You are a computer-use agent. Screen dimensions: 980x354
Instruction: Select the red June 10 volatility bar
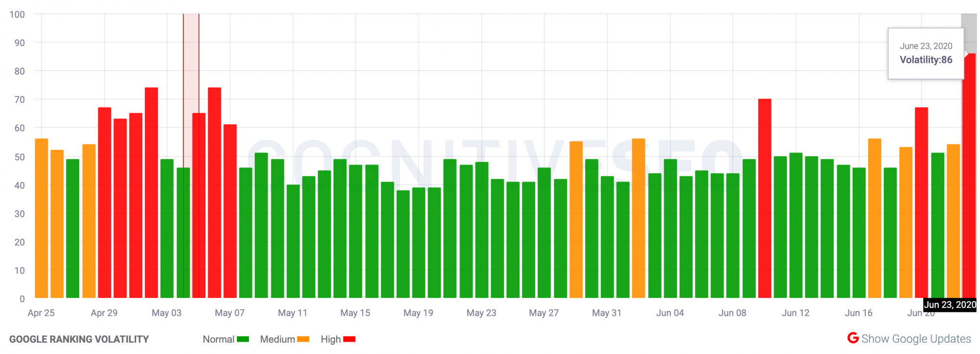[765, 199]
